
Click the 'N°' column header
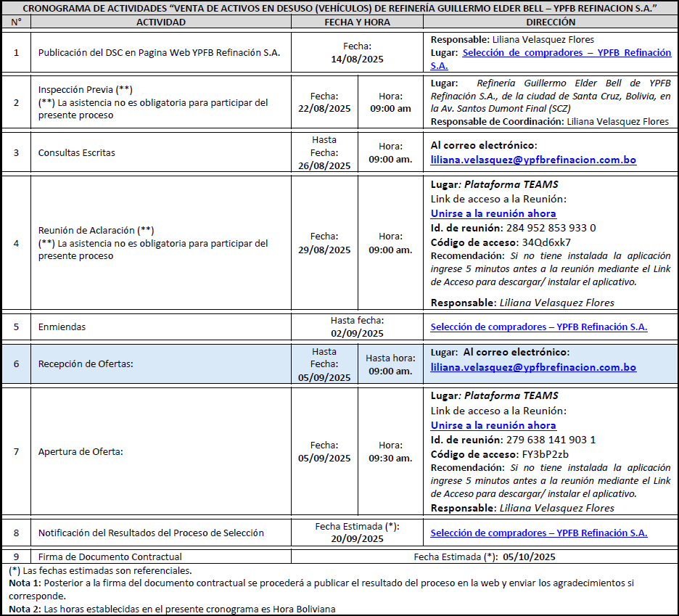(x=17, y=22)
